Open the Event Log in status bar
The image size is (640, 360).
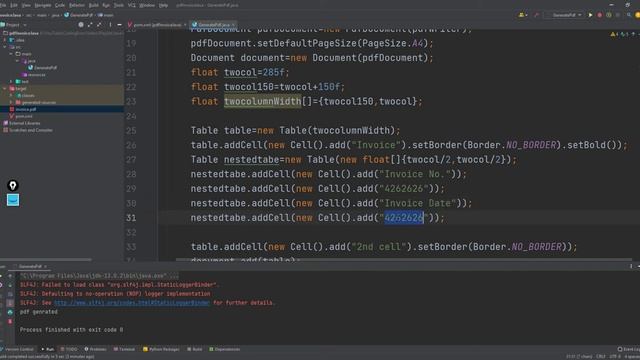[629, 349]
